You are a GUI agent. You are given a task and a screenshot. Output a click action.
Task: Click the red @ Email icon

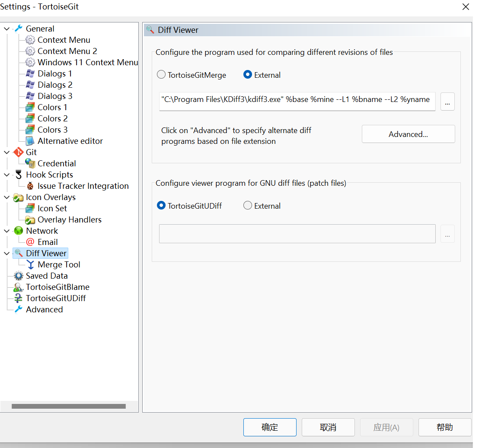coord(30,242)
